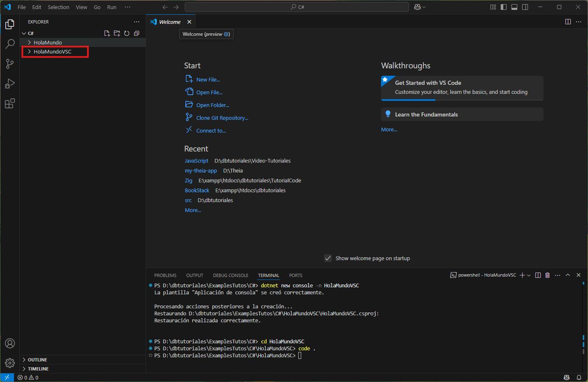Click the New File... link
Image resolution: width=588 pixels, height=382 pixels.
(x=208, y=79)
